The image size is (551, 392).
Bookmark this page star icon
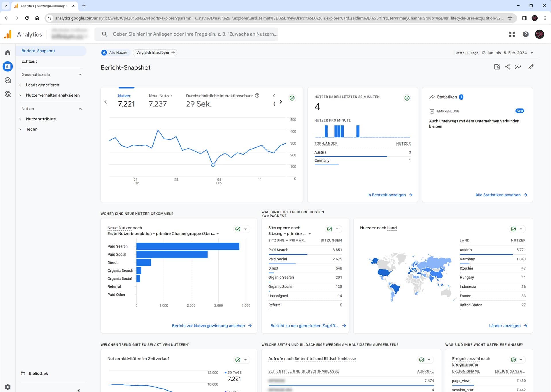(510, 18)
